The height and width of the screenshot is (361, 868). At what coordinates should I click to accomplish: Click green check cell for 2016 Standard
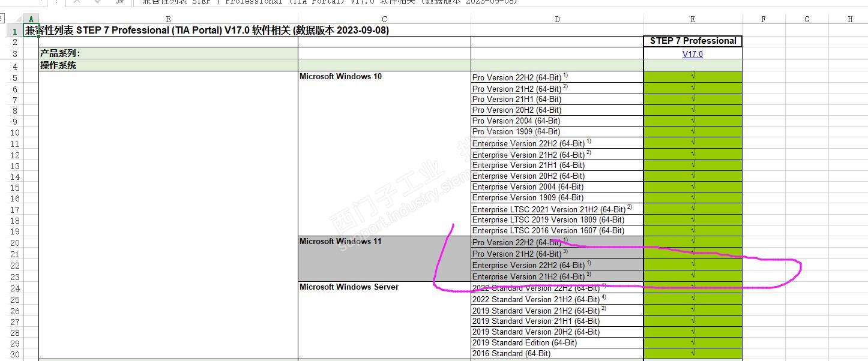point(693,354)
